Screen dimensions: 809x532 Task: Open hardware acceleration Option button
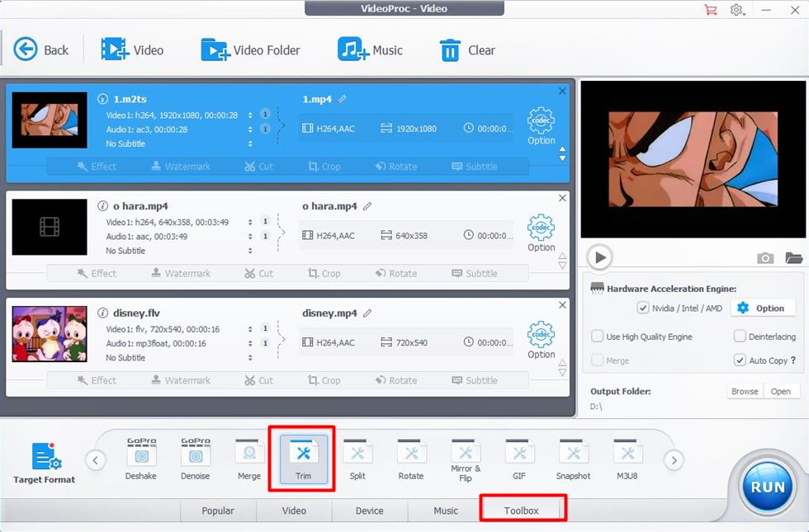tap(764, 308)
